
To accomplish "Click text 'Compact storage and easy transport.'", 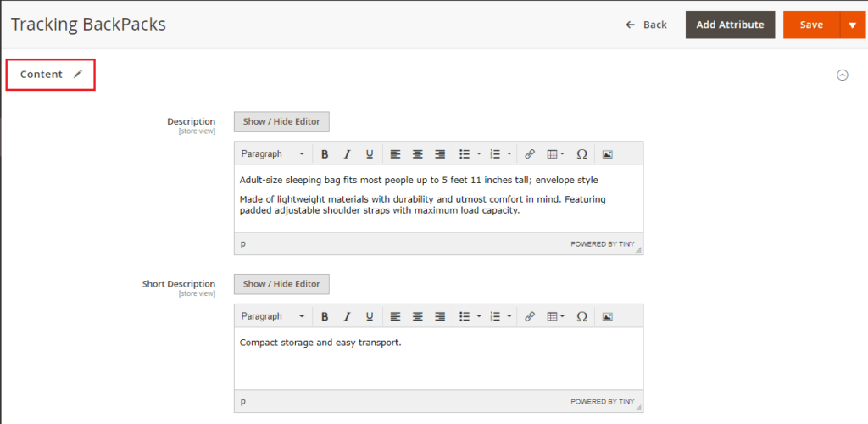I will click(x=320, y=343).
